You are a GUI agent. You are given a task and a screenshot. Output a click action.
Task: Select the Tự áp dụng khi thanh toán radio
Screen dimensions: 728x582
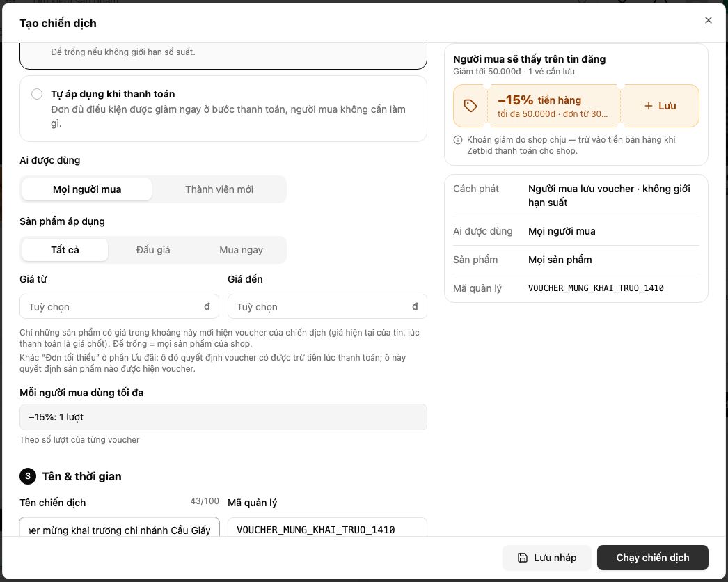click(37, 94)
